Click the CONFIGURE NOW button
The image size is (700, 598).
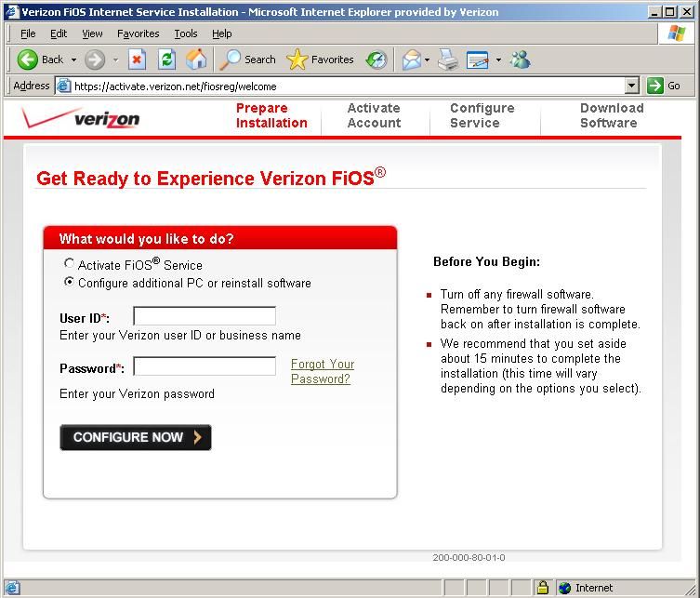click(136, 437)
